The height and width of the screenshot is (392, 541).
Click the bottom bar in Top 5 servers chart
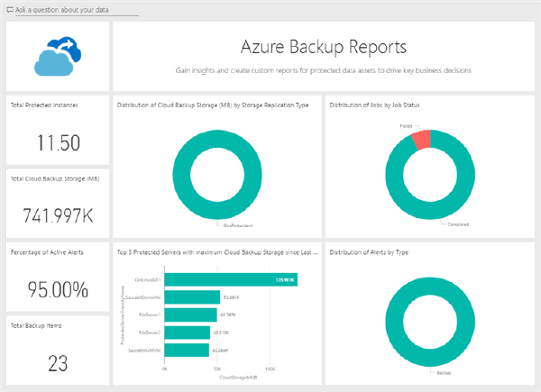tap(186, 350)
